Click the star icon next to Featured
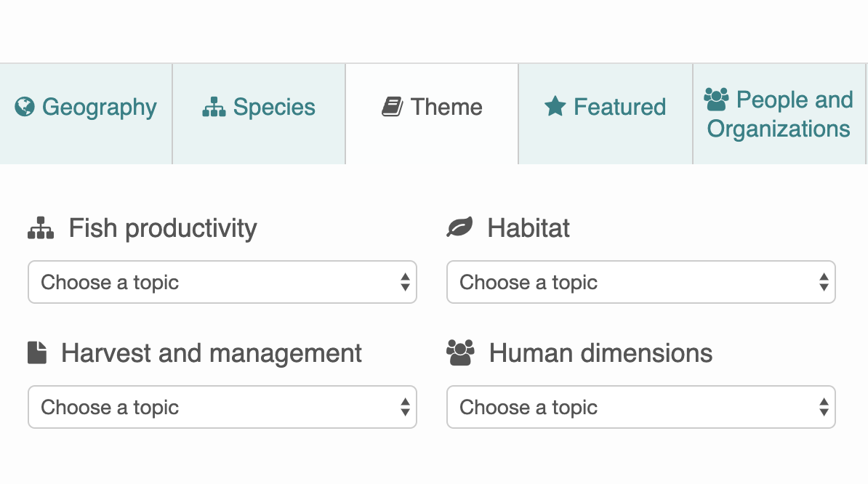868x484 pixels. click(555, 107)
